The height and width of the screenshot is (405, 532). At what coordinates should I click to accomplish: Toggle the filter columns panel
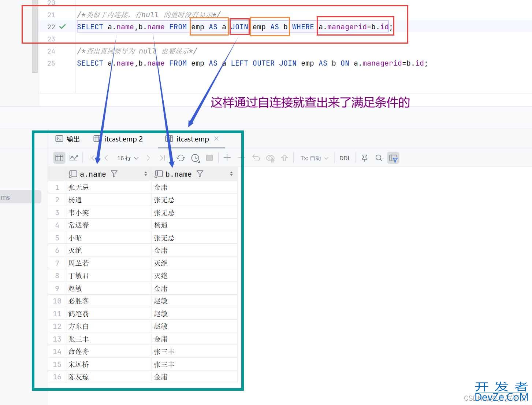click(393, 158)
